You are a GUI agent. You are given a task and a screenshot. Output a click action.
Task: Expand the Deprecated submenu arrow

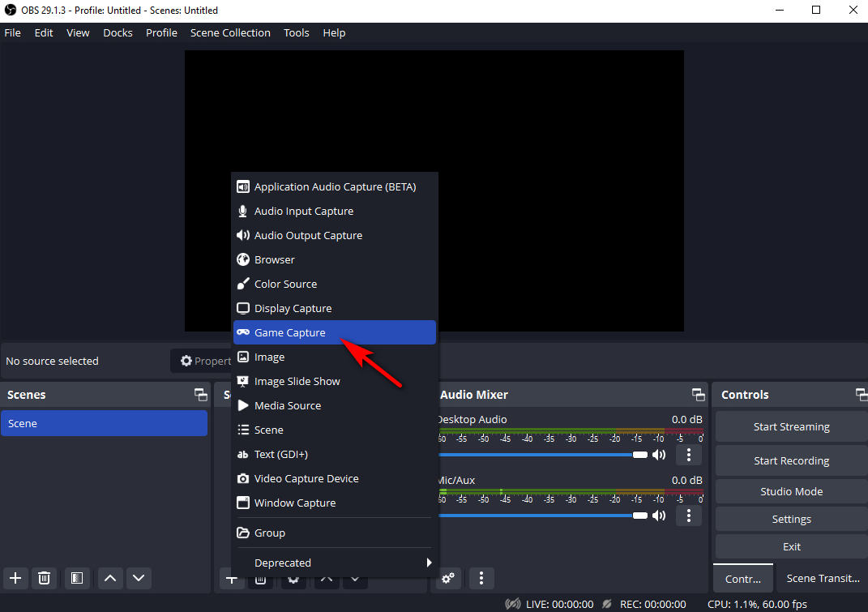click(429, 563)
